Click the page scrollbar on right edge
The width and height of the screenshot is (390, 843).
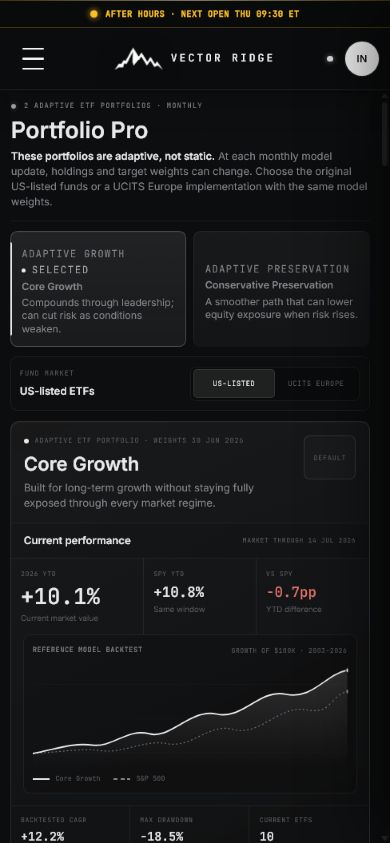(385, 132)
